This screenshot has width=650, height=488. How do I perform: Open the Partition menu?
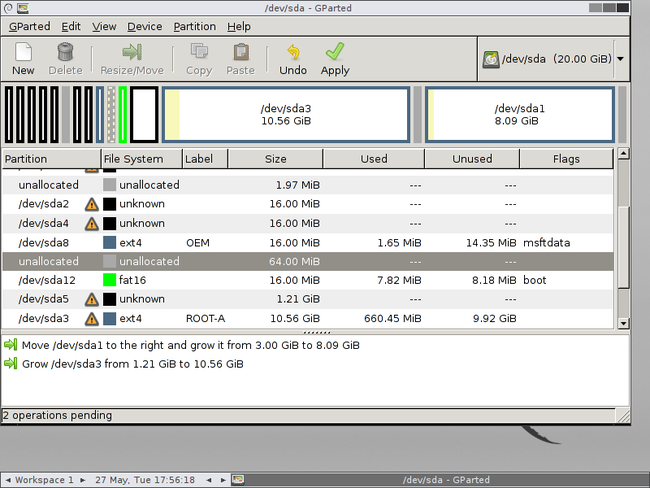[x=194, y=27]
